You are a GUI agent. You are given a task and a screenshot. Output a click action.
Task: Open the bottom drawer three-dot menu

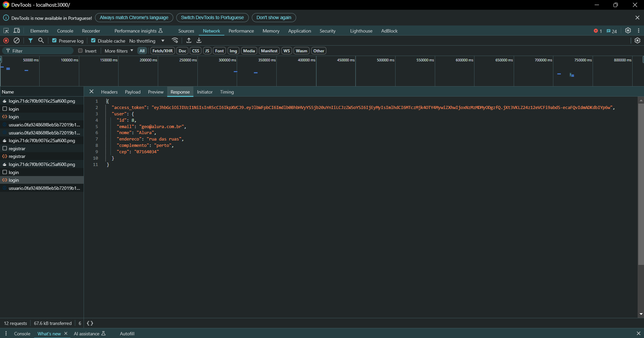coord(6,333)
